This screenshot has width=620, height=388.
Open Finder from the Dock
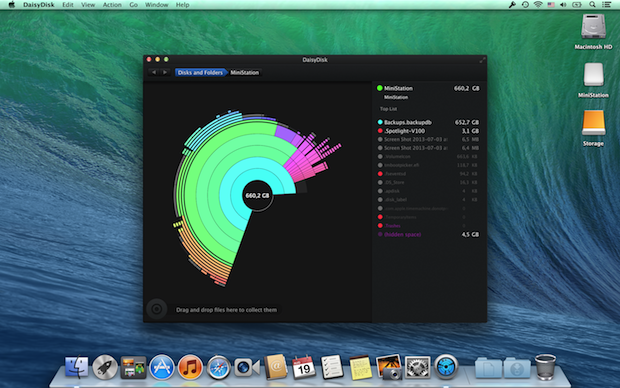coord(76,367)
